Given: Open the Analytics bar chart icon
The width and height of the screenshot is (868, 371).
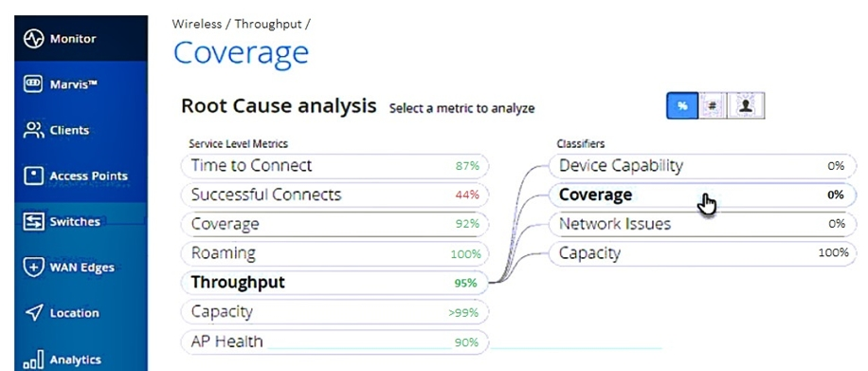Looking at the screenshot, I should pos(33,359).
